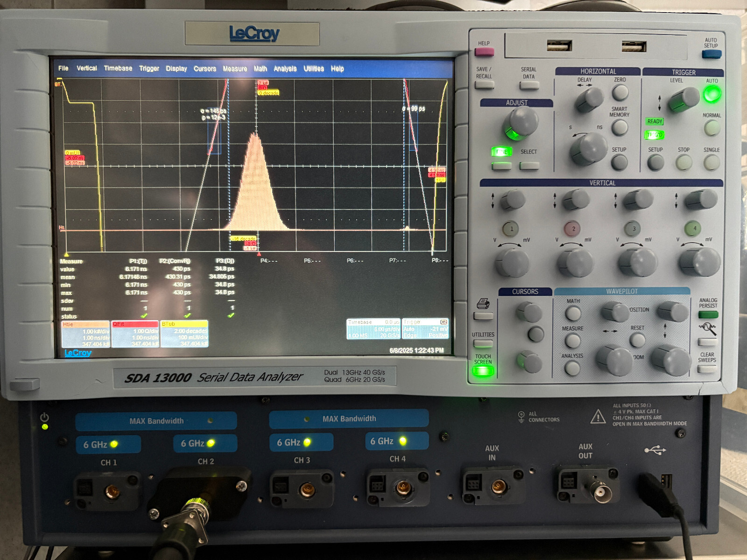This screenshot has width=747, height=560.
Task: Select NORMAL trigger mode button
Action: pos(712,128)
